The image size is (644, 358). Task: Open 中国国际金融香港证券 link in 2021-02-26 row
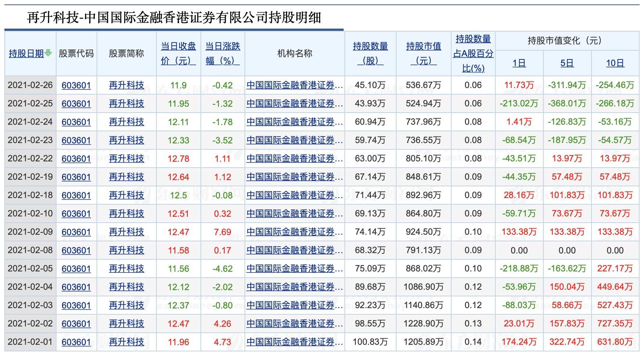(x=294, y=85)
